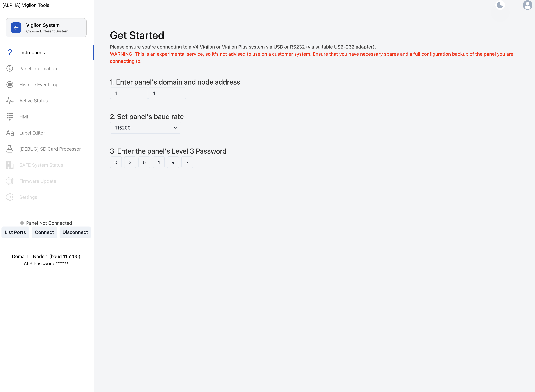This screenshot has height=392, width=535.
Task: Select the domain address input field
Action: (x=129, y=93)
